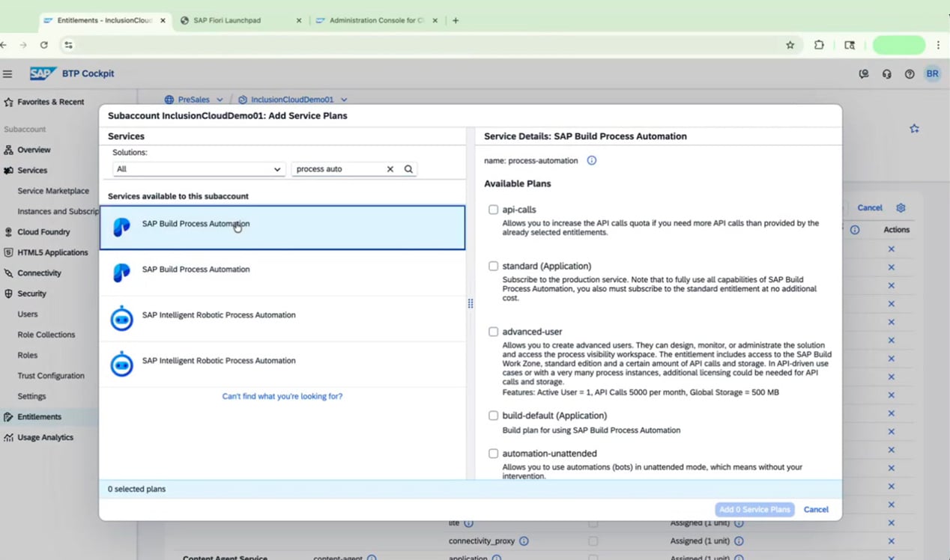
Task: Close the Entitlements browser tab
Action: pos(163,20)
